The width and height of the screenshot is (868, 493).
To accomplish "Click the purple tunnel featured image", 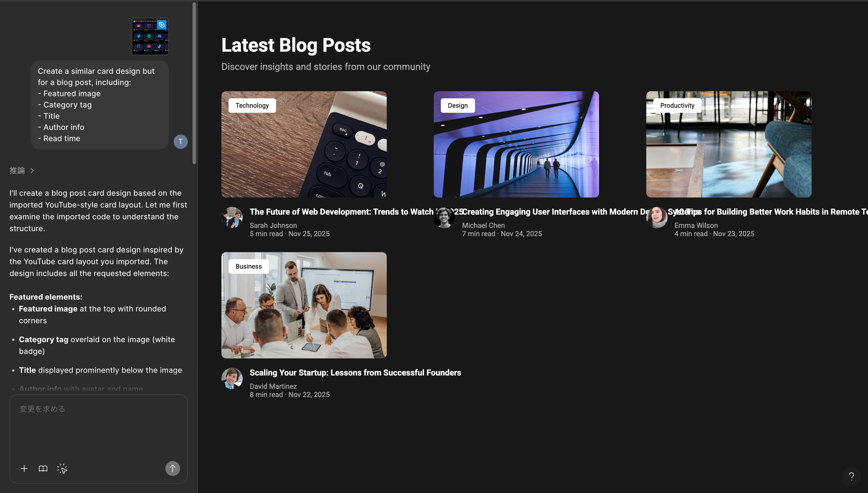I will click(516, 144).
